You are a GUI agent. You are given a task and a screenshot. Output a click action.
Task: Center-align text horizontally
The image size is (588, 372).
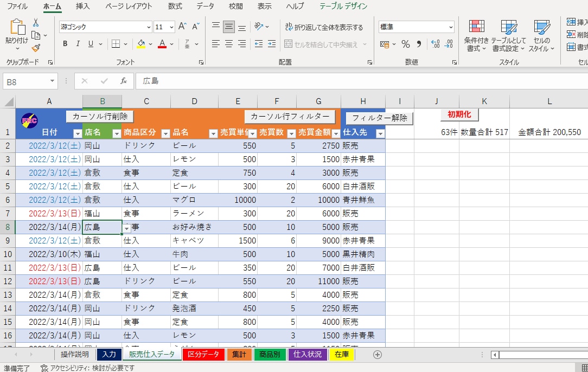[229, 44]
